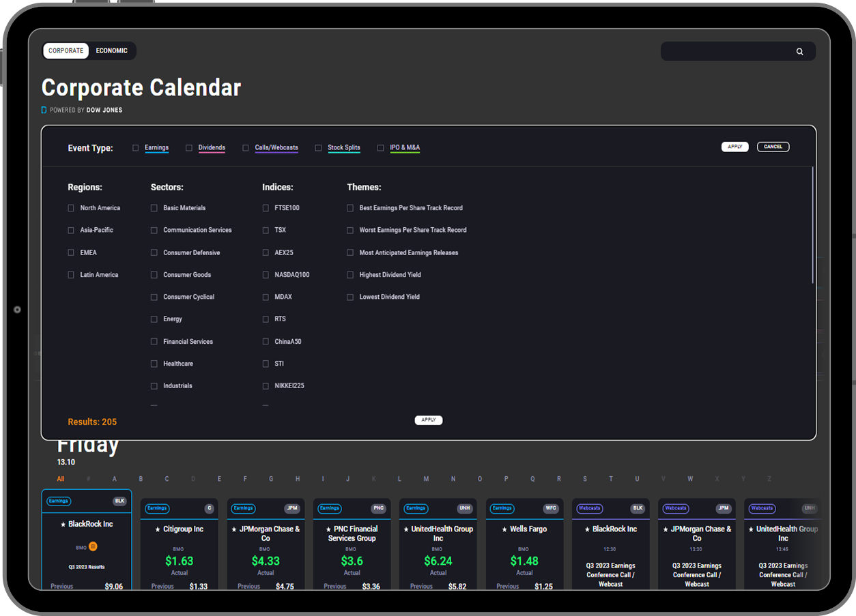Open the BlackRock Inc earnings card

87,540
